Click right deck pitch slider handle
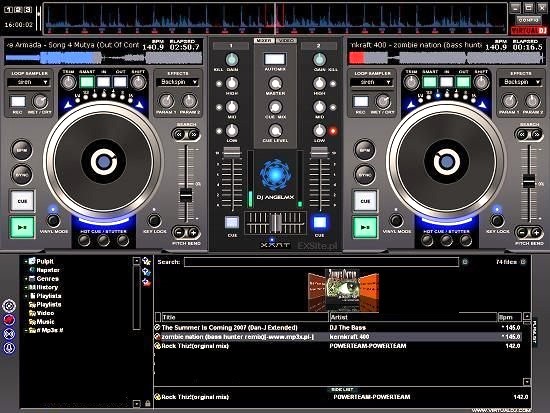Image resolution: width=550 pixels, height=413 pixels. coord(529,180)
